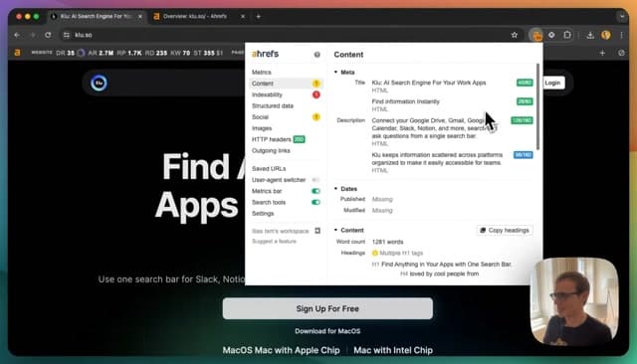Screen dimensions: 637x364
Task: Open a new browser tab
Action: 258,17
